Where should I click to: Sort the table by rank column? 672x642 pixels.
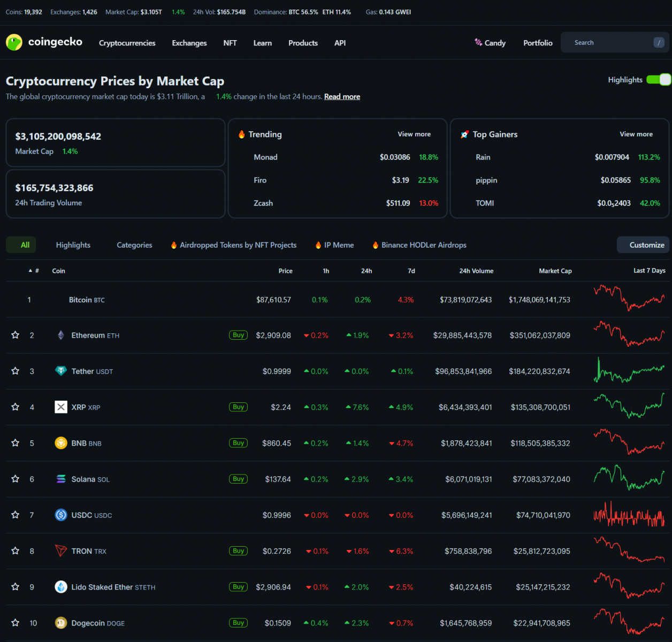34,271
